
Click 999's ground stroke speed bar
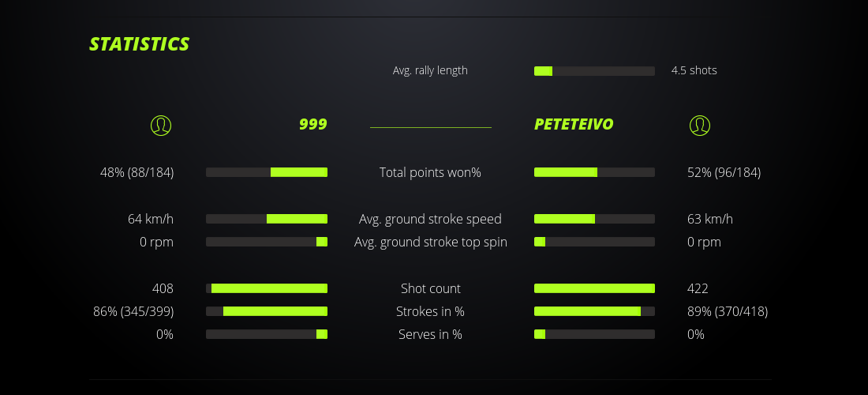(267, 219)
